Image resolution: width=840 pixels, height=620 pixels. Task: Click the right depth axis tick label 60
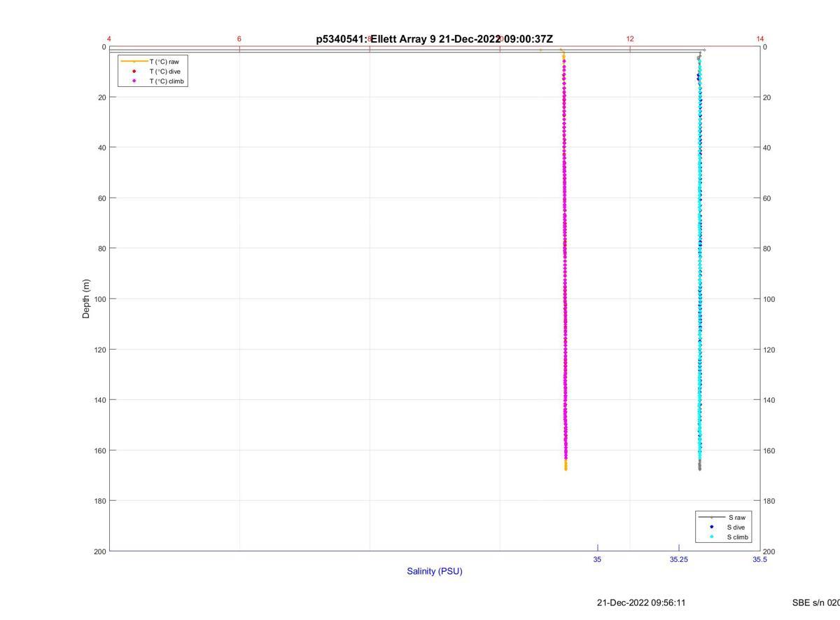click(767, 198)
